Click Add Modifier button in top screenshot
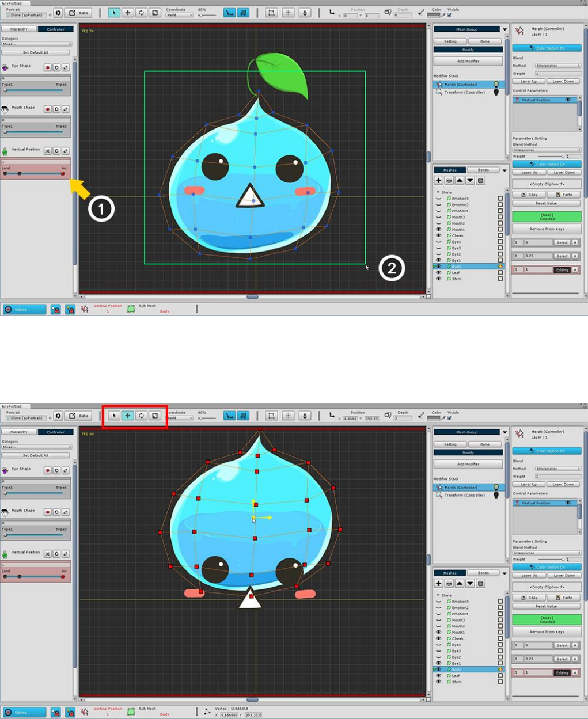Viewport: 588px width, 719px height. click(468, 61)
